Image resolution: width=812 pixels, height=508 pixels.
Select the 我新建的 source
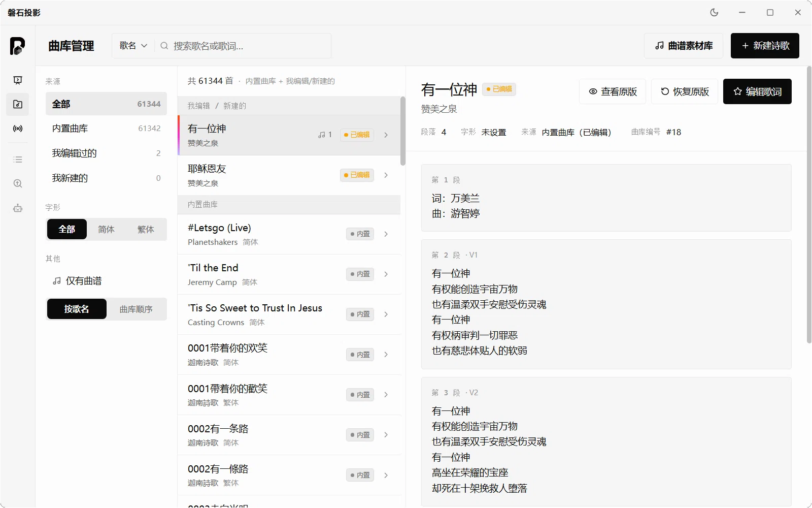106,178
